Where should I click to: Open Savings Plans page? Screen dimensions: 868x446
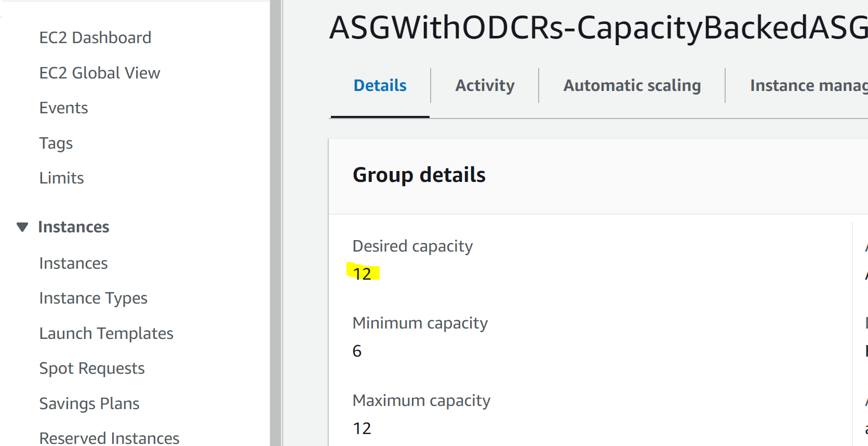tap(89, 403)
